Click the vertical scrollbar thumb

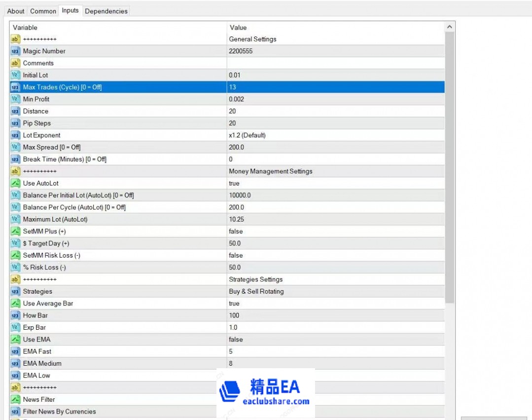449,168
